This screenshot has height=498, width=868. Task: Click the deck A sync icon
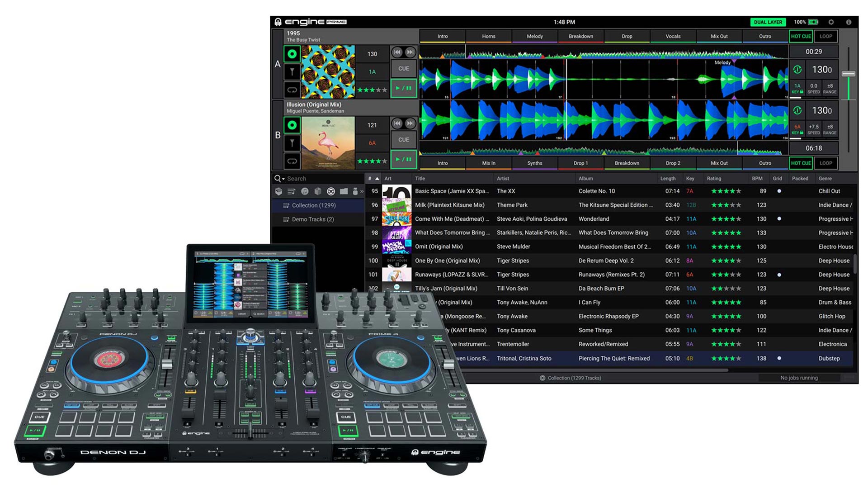(x=797, y=70)
